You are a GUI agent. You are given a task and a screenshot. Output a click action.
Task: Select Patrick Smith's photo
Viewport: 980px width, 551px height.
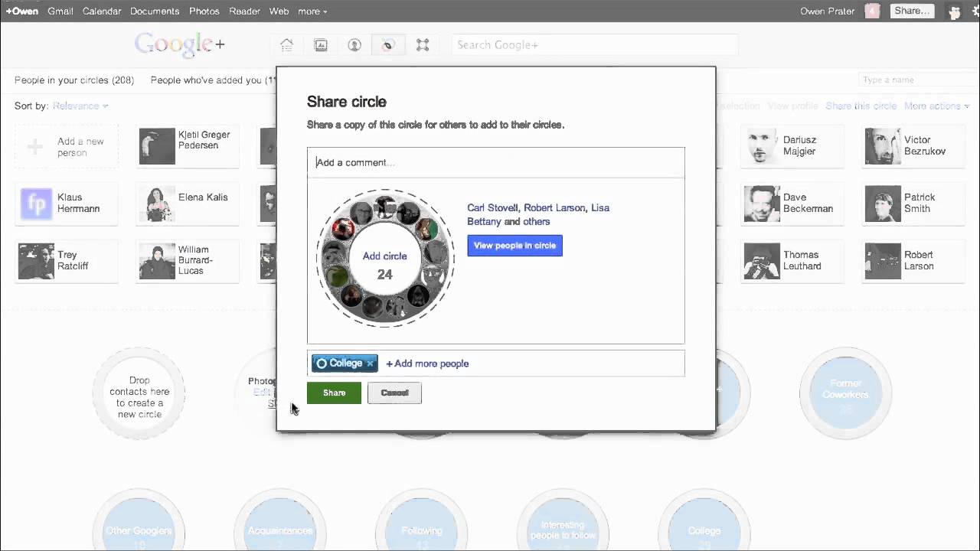(x=883, y=203)
